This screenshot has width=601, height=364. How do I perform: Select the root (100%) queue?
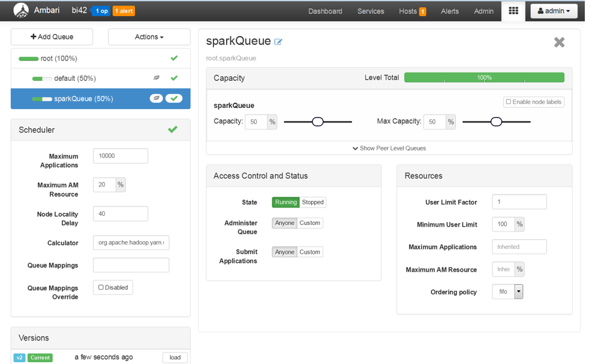pos(100,58)
